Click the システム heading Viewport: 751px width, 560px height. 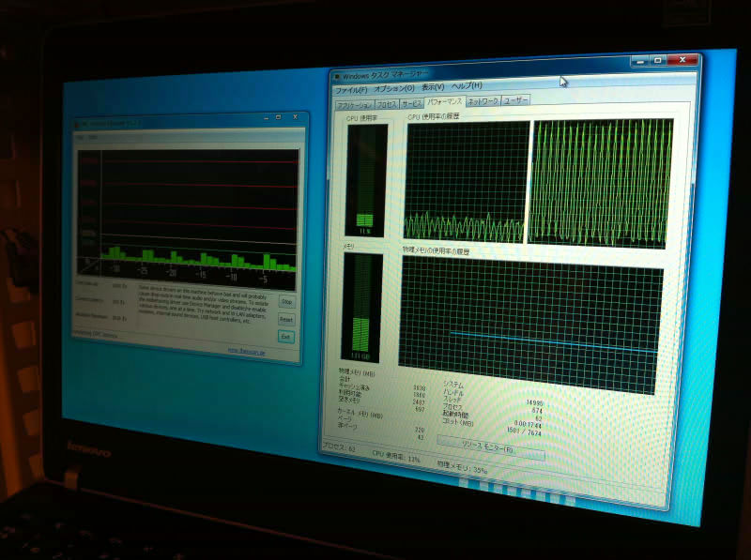click(453, 385)
